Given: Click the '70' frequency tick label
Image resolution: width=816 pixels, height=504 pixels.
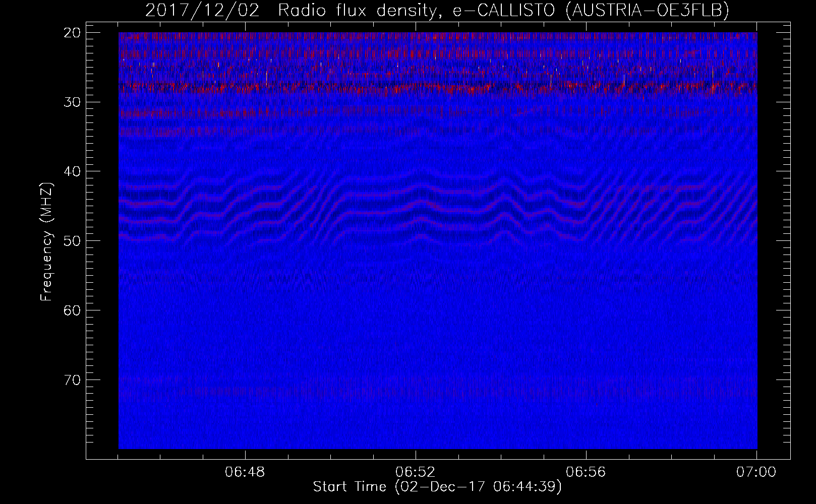Looking at the screenshot, I should [73, 380].
